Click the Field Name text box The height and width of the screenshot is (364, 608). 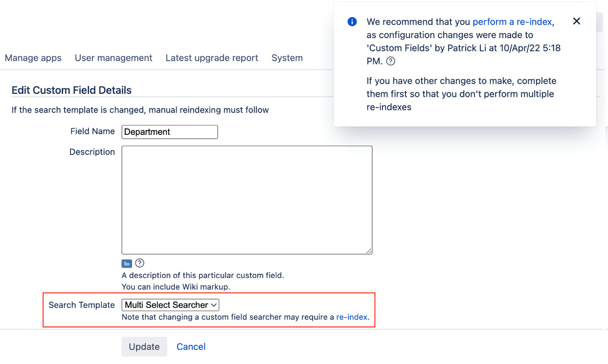[169, 131]
